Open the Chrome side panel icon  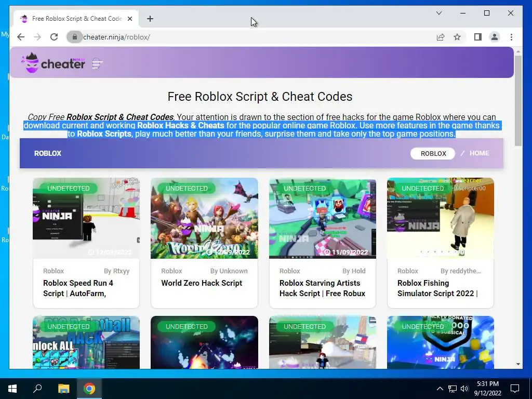click(x=478, y=37)
